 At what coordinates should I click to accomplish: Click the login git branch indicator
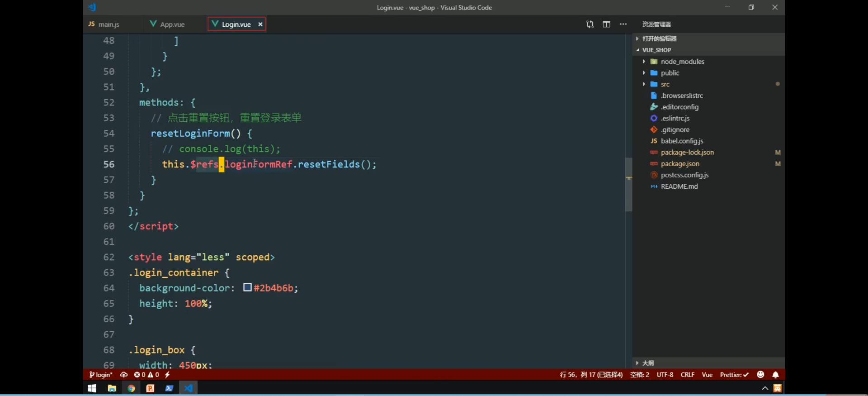pyautogui.click(x=101, y=375)
